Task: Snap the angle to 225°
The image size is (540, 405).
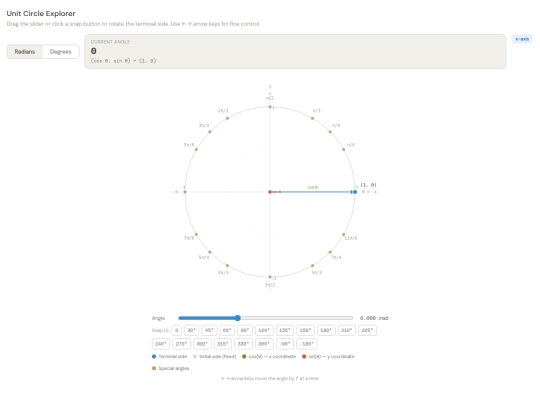Action: pos(367,330)
